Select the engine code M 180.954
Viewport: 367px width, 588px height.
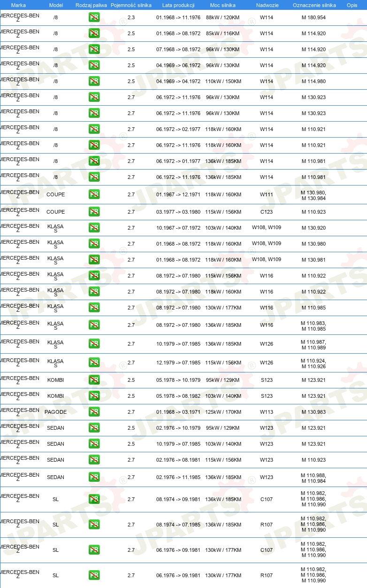click(313, 18)
